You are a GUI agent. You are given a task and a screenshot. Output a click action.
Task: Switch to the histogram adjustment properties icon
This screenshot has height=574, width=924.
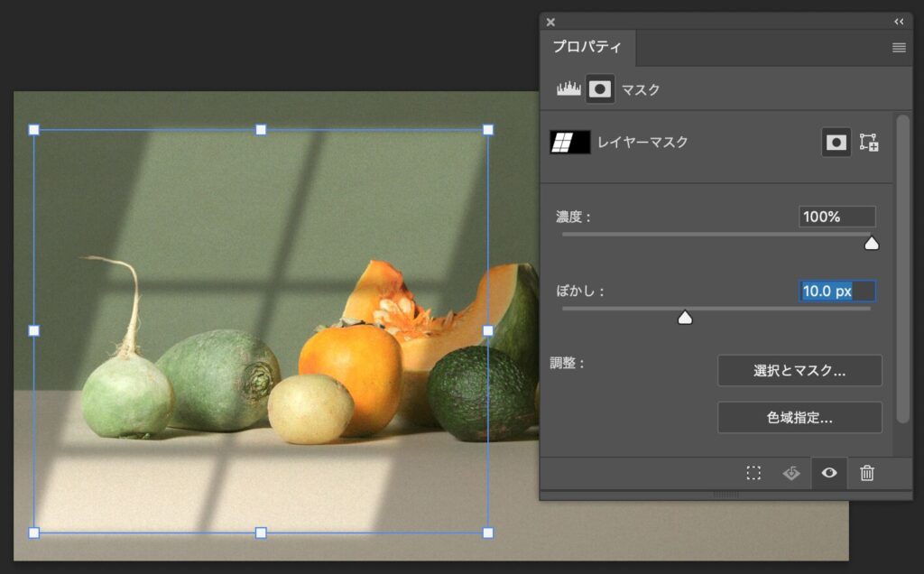(x=568, y=89)
